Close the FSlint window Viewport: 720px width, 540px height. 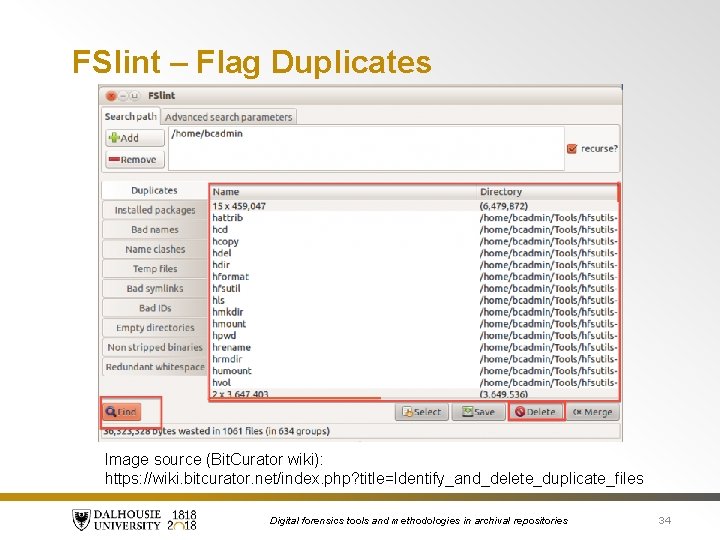(111, 96)
